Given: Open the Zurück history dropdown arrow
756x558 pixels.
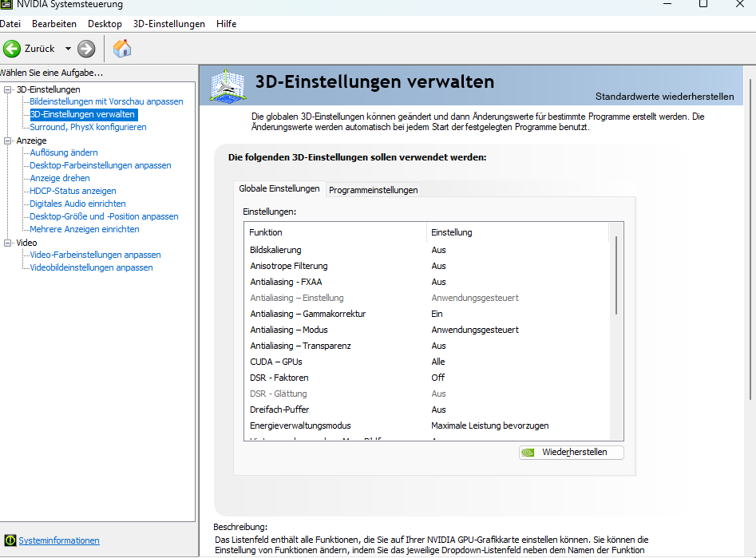Looking at the screenshot, I should (68, 49).
